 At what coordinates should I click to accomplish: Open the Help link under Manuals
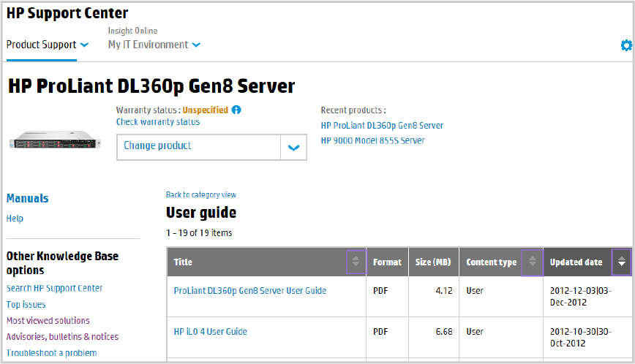click(15, 219)
